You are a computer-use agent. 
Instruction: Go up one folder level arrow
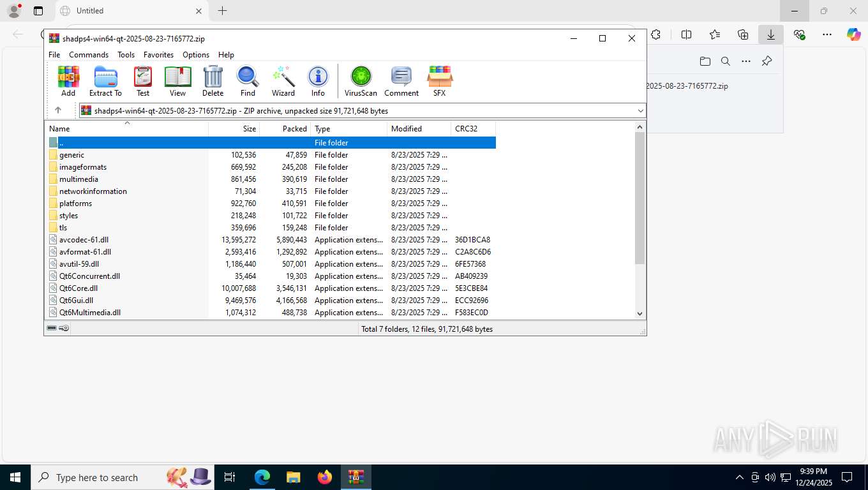pyautogui.click(x=57, y=110)
